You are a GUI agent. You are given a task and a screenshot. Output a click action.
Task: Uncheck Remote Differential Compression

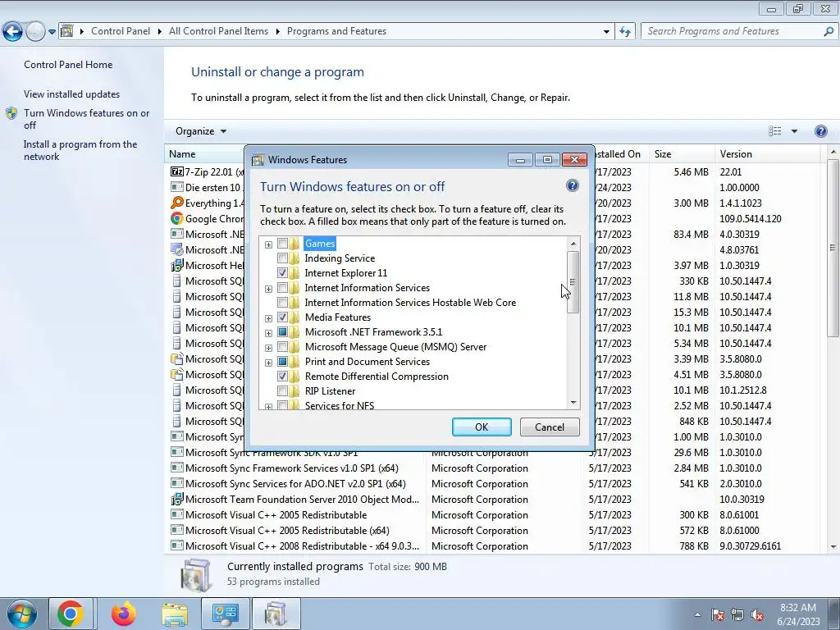[x=282, y=377]
